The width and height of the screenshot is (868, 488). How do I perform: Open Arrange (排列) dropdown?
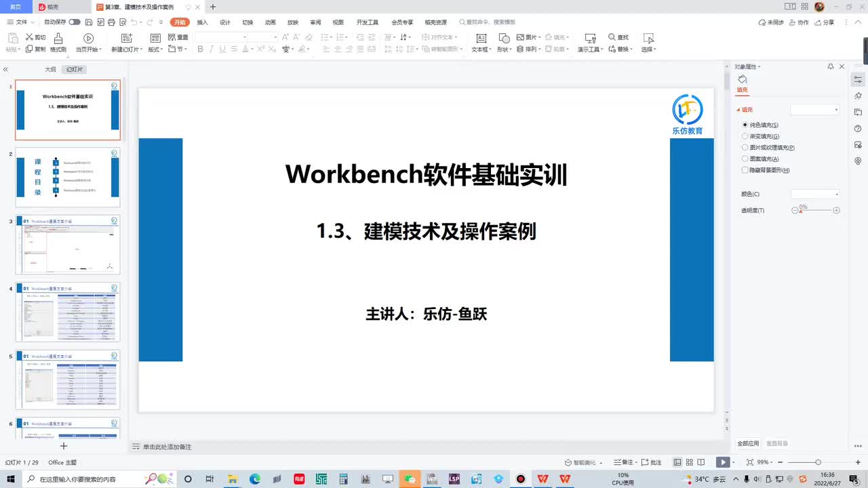(529, 49)
